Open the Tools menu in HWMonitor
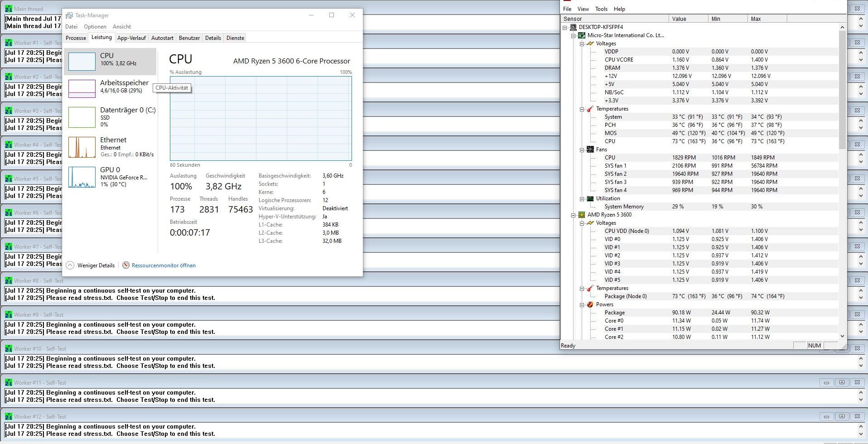Screen dimensions: 868x444 [x=601, y=9]
